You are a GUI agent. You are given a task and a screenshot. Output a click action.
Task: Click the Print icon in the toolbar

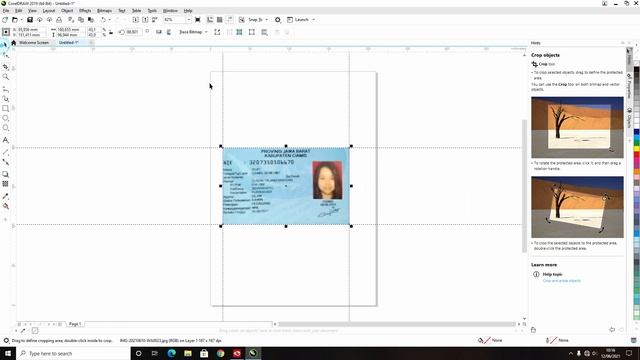click(59, 20)
